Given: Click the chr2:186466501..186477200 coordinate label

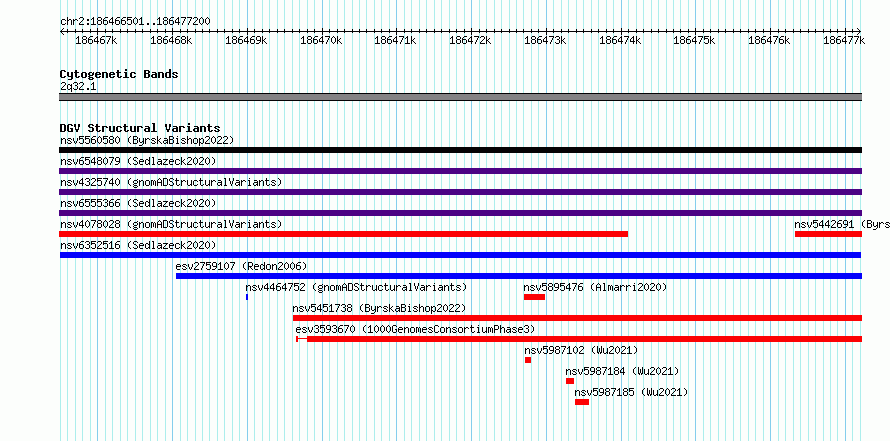Looking at the screenshot, I should pyautogui.click(x=135, y=22).
